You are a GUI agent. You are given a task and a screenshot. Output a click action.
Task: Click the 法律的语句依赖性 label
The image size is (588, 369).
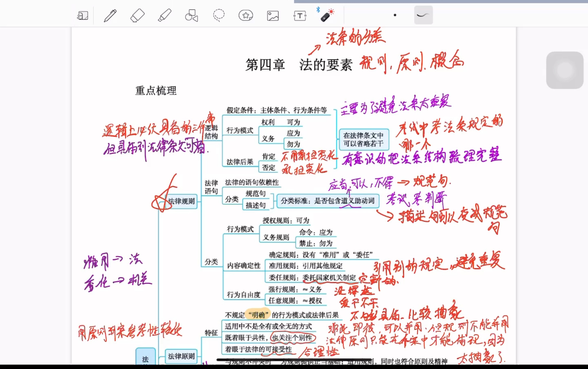pos(252,182)
